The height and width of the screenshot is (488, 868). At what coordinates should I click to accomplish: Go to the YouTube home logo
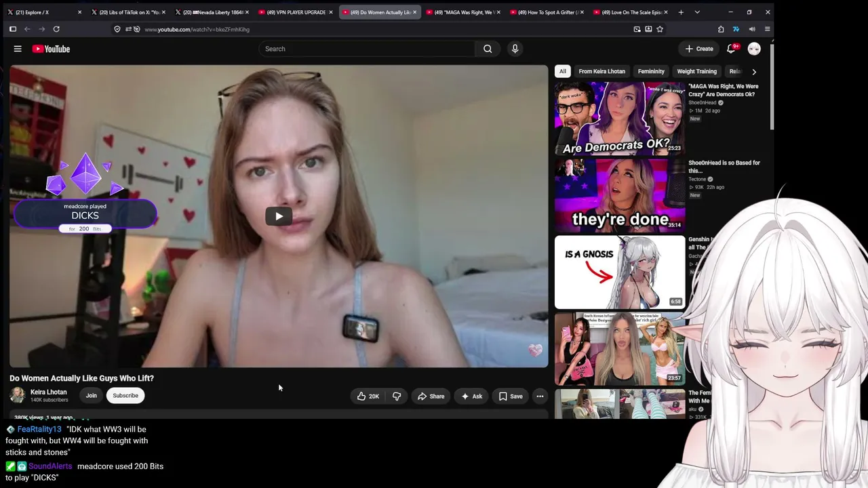(51, 49)
